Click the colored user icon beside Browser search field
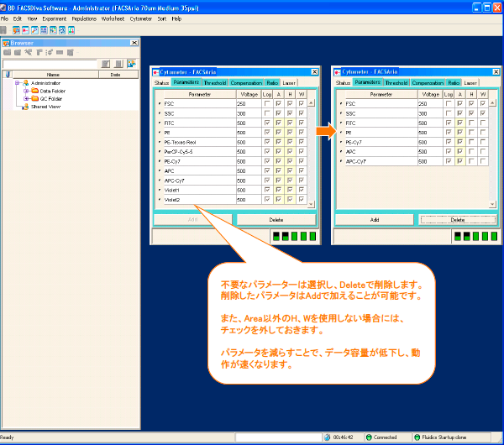The image size is (504, 445). (x=131, y=64)
